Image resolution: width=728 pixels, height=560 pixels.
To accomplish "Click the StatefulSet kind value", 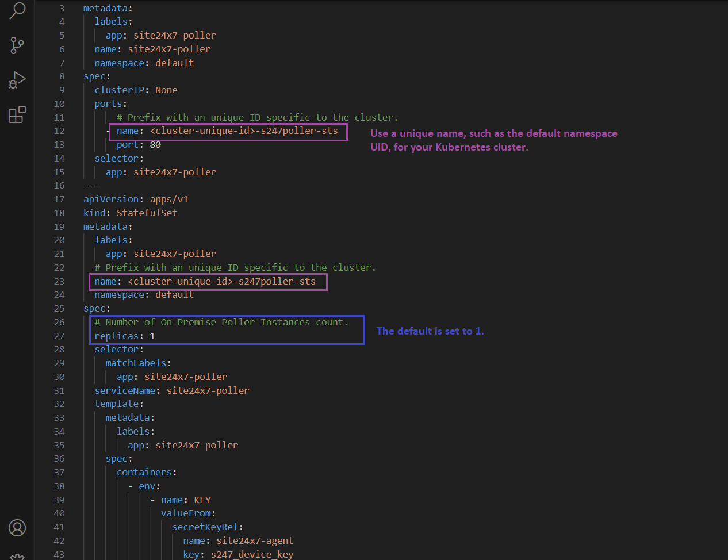I will (x=147, y=213).
